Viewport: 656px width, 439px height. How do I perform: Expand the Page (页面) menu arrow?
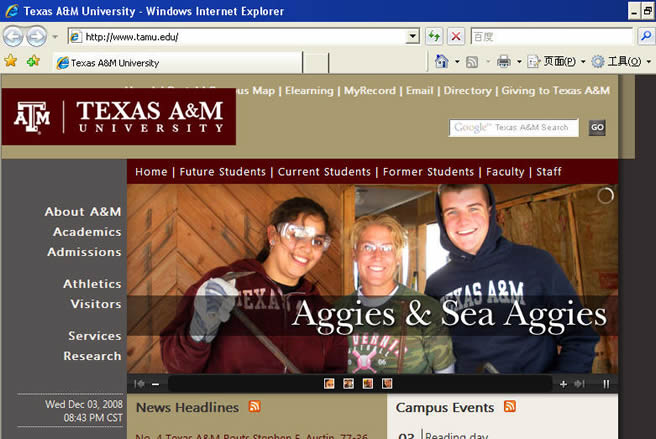point(583,62)
